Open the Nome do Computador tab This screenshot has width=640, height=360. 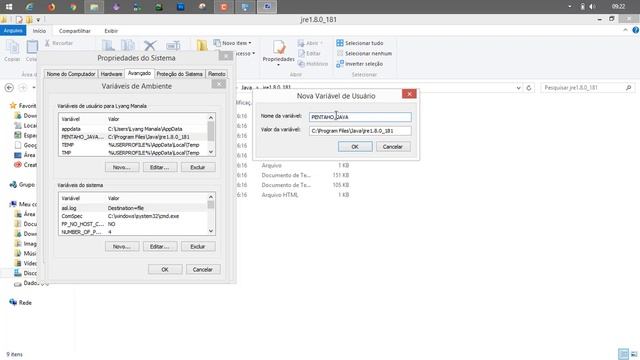[x=71, y=74]
